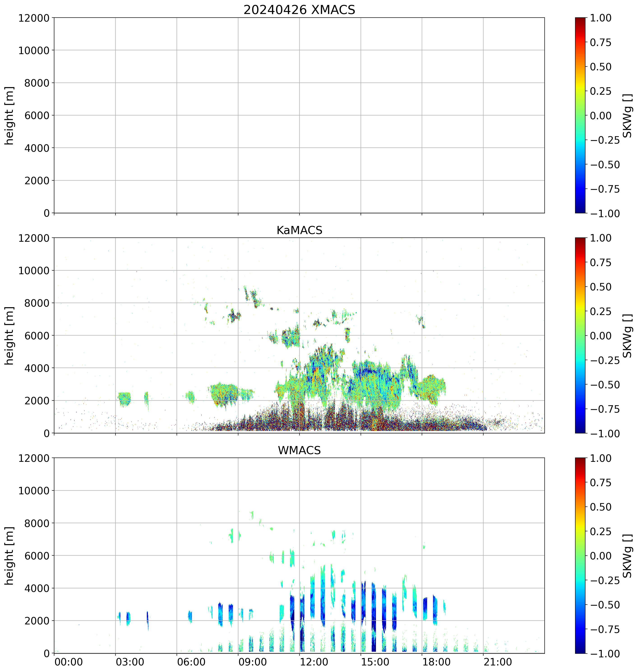
Task: Click the WMACS panel colorbar
Action: (x=580, y=555)
